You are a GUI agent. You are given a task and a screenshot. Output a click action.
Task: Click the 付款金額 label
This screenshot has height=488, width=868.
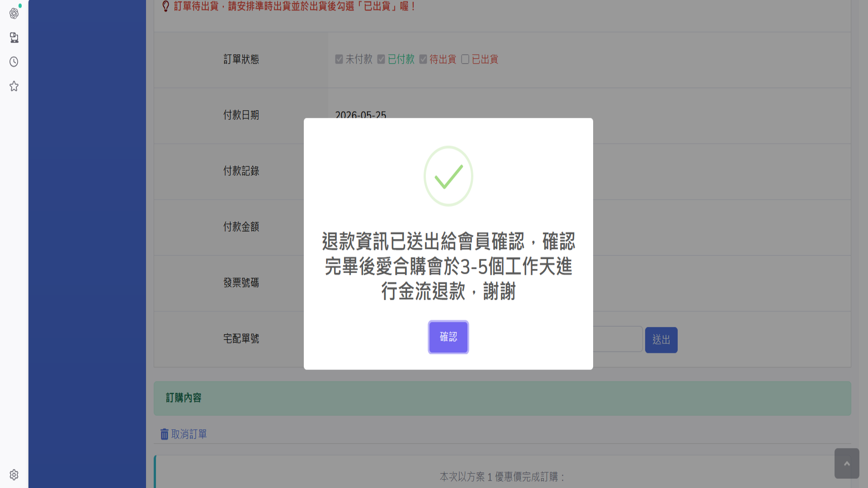[x=241, y=227]
